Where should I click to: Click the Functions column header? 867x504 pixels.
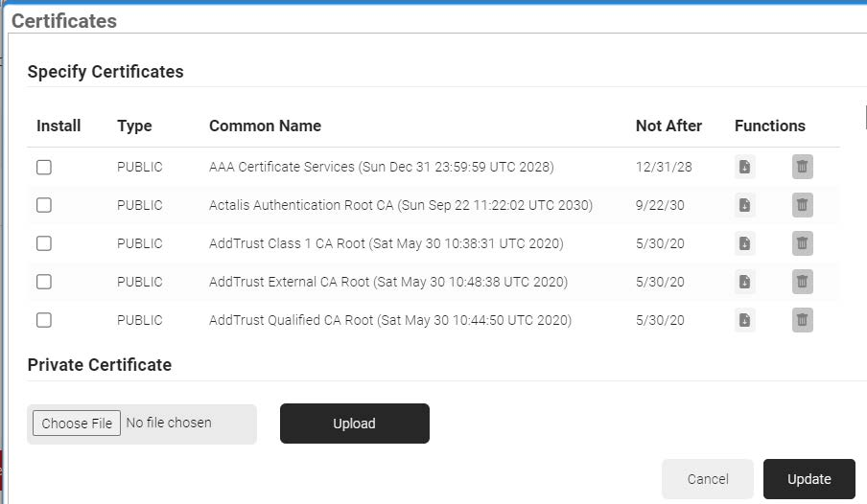pos(770,126)
